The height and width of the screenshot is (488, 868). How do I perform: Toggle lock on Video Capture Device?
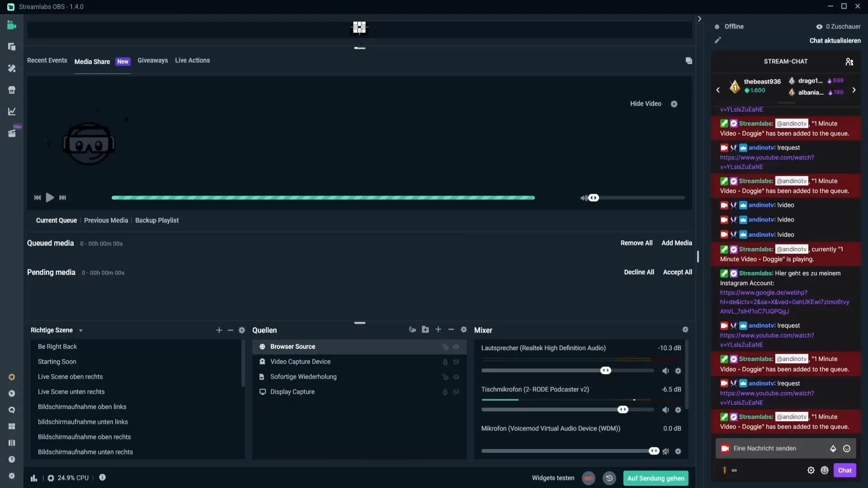click(x=445, y=362)
